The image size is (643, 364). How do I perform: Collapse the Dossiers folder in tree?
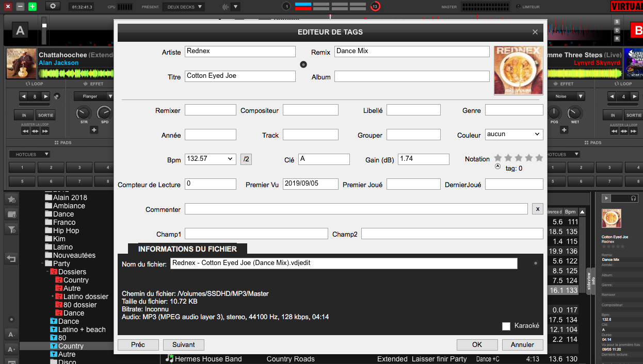(46, 272)
